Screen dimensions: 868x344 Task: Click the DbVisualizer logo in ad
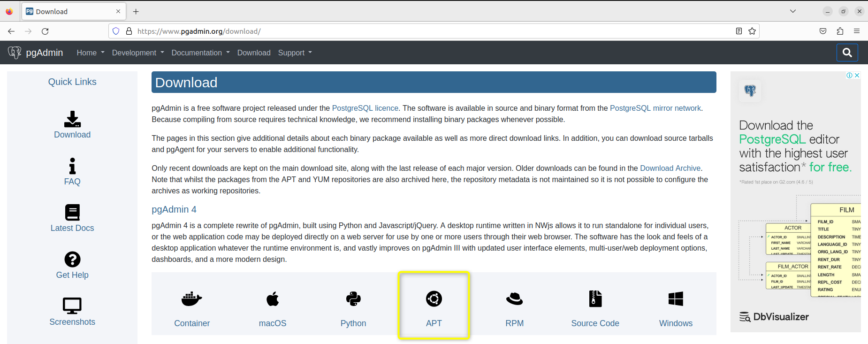coord(774,317)
